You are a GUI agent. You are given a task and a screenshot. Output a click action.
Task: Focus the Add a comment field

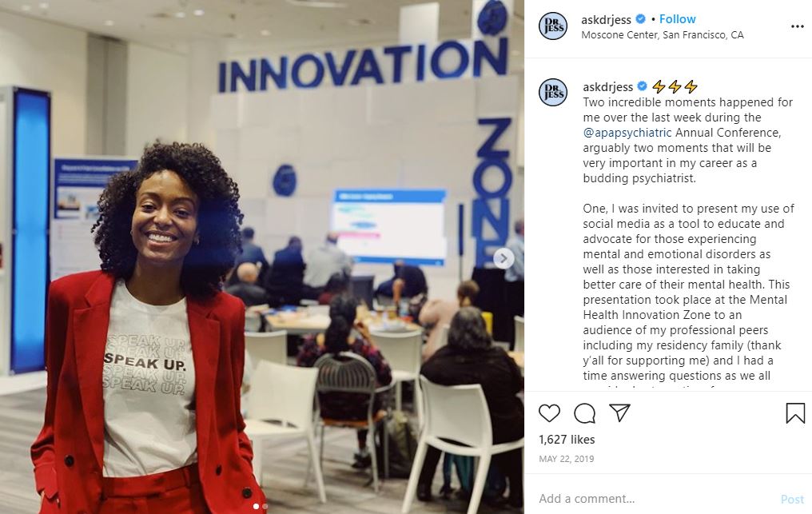(655, 499)
